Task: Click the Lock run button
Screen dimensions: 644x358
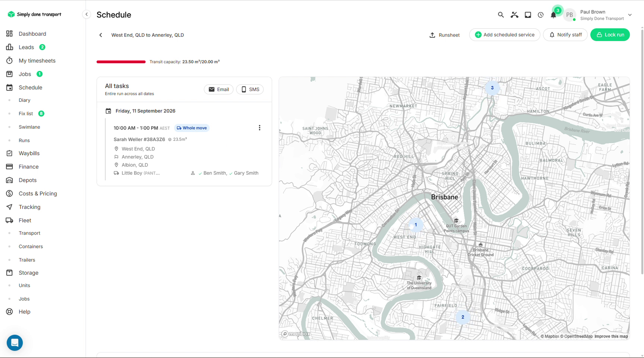Action: point(610,35)
